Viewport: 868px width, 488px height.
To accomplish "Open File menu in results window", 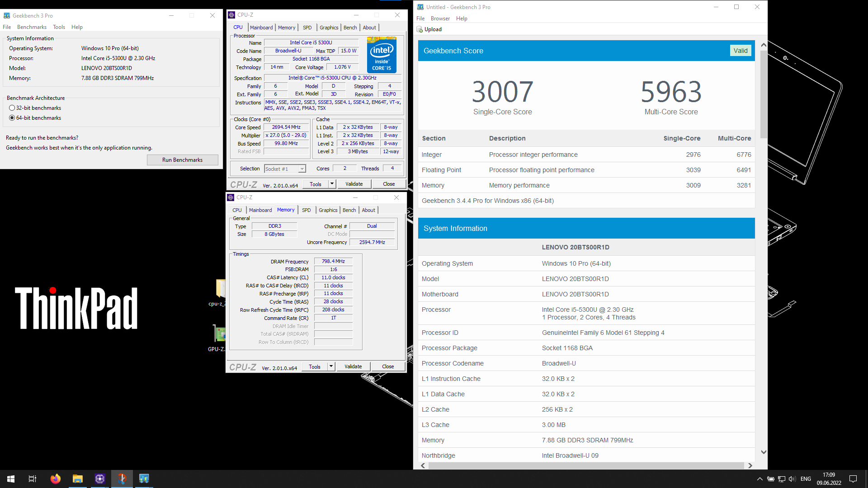I will (420, 19).
